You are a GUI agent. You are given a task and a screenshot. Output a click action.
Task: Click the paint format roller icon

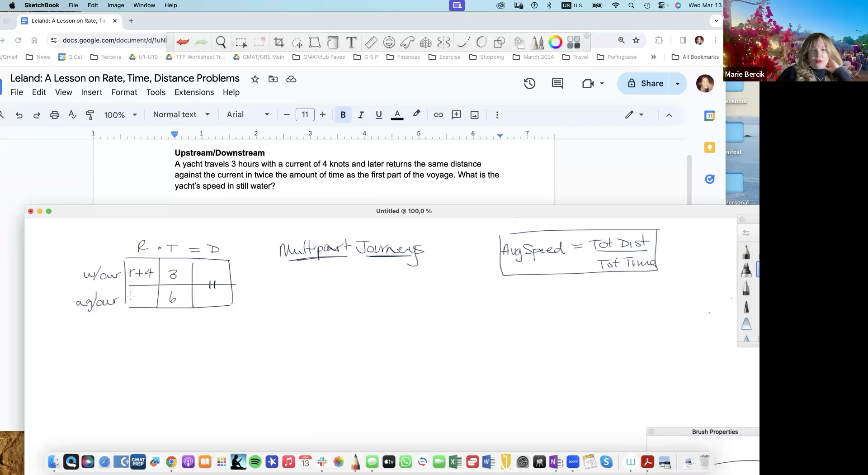90,115
